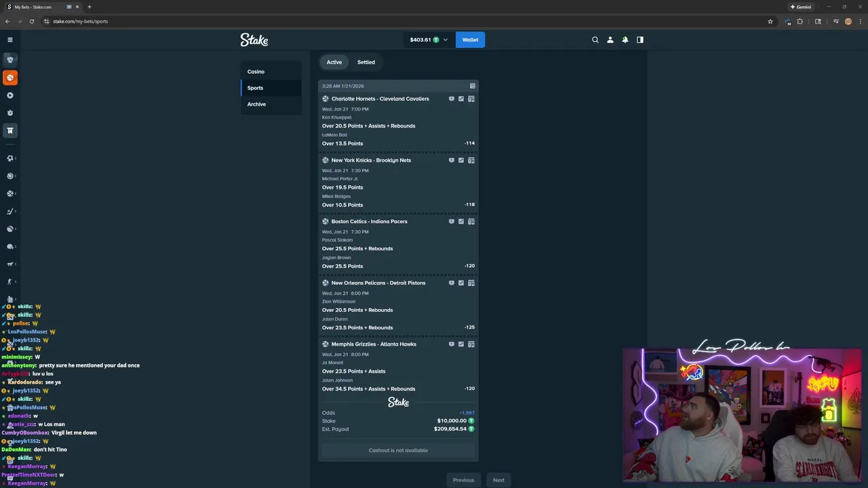This screenshot has height=488, width=868.
Task: Click the bet slip icon beside 3:28 AM timestamp
Action: pos(473,86)
